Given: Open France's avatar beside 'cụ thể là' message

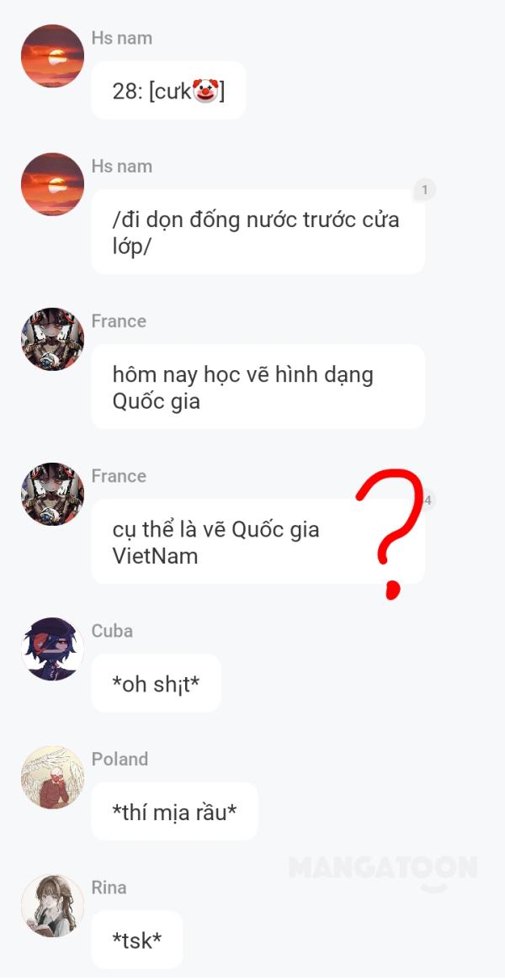Looking at the screenshot, I should (52, 495).
